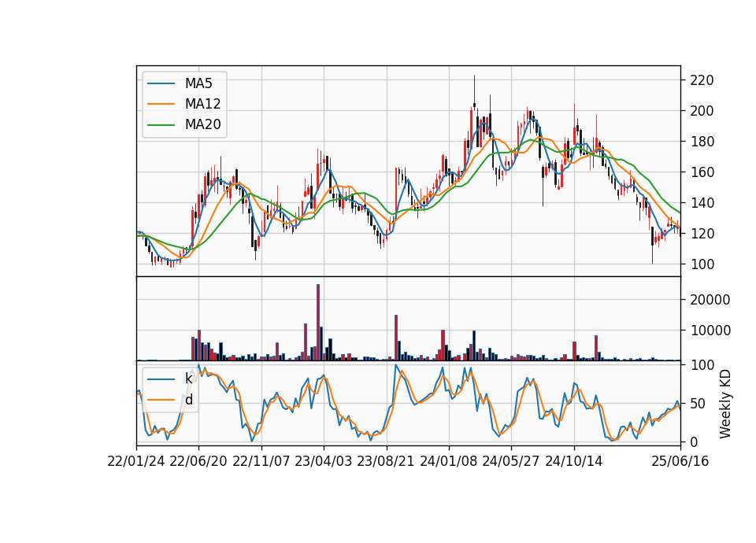Click the 20000 volume axis label

click(x=710, y=300)
